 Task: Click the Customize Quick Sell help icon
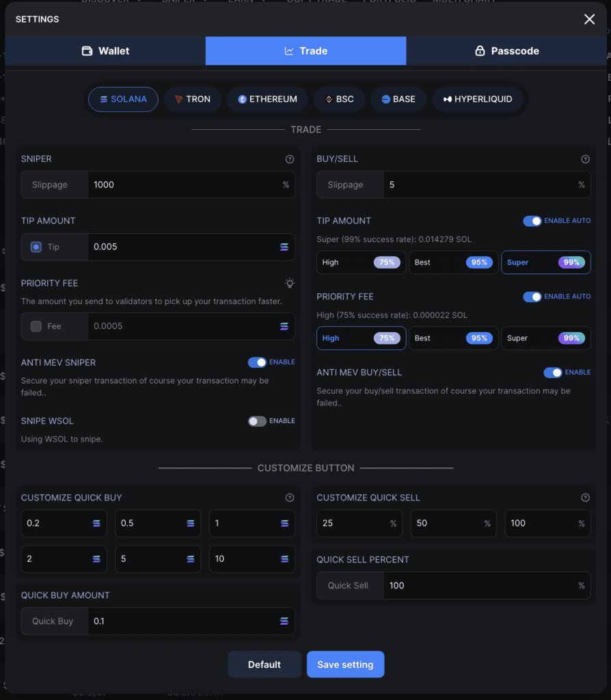tap(585, 498)
